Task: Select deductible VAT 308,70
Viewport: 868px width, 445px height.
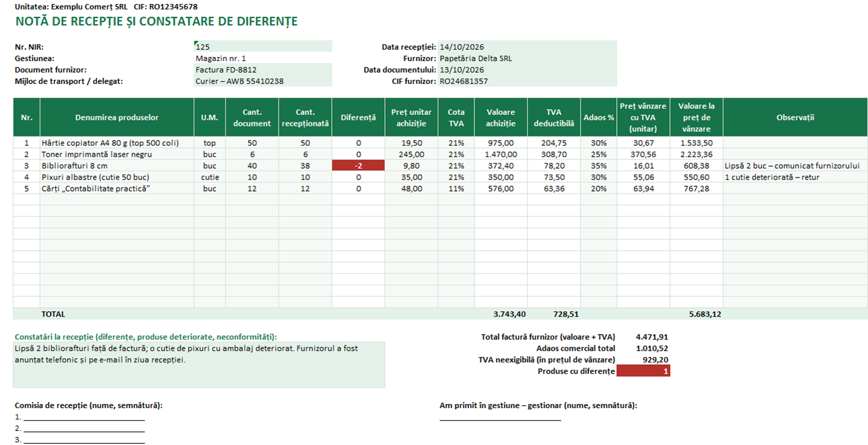Action: [x=554, y=155]
